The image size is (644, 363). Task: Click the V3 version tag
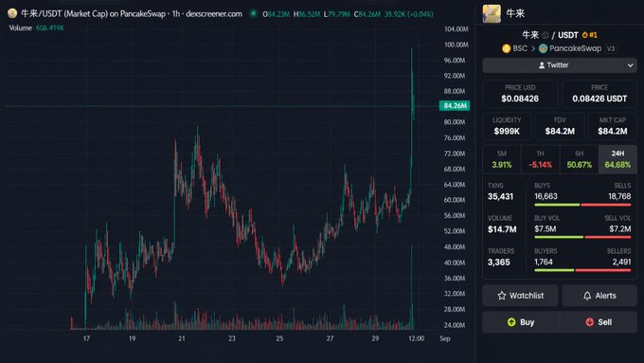pyautogui.click(x=611, y=48)
